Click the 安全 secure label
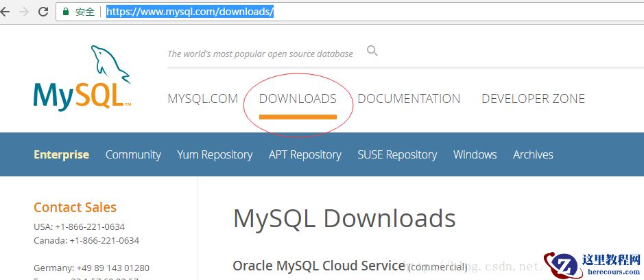Viewport: 644px width, 280px height. point(85,12)
